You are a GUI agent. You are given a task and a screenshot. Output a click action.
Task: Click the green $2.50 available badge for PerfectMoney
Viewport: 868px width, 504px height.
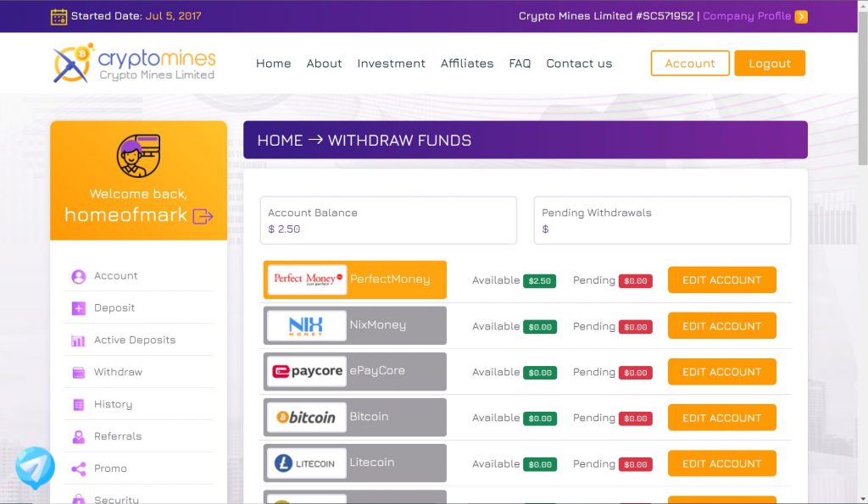[x=540, y=280]
